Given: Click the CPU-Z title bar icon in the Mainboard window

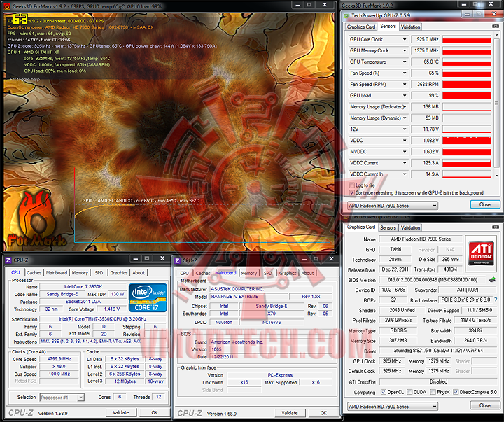Looking at the screenshot, I should (x=177, y=260).
